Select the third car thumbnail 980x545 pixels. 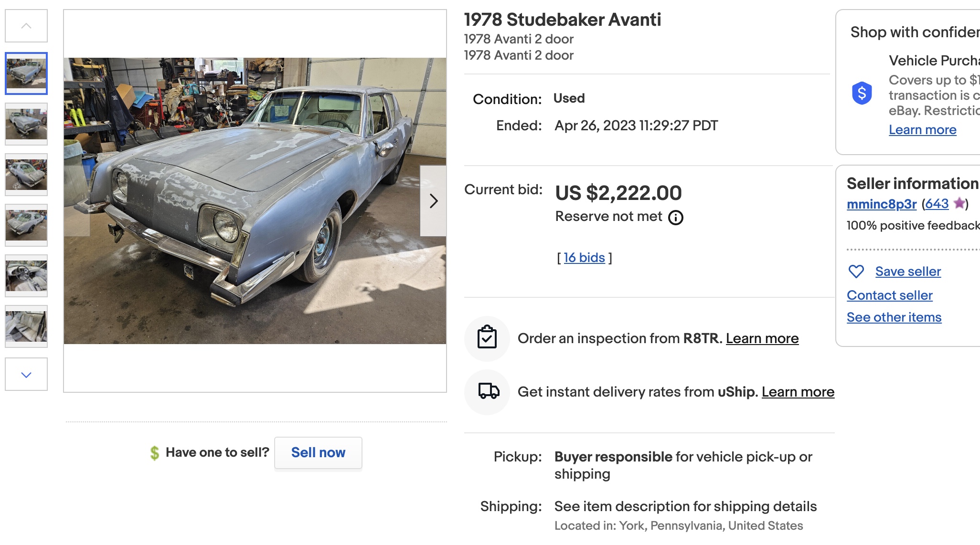(26, 175)
